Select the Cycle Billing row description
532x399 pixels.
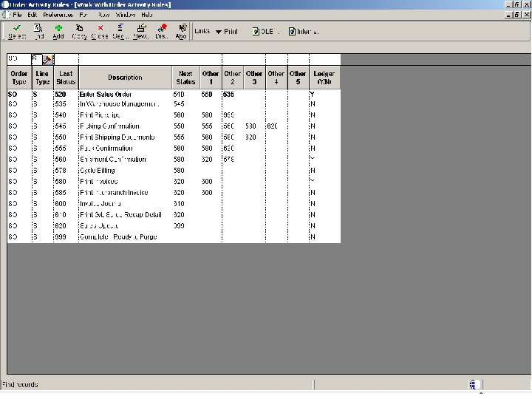(x=97, y=171)
